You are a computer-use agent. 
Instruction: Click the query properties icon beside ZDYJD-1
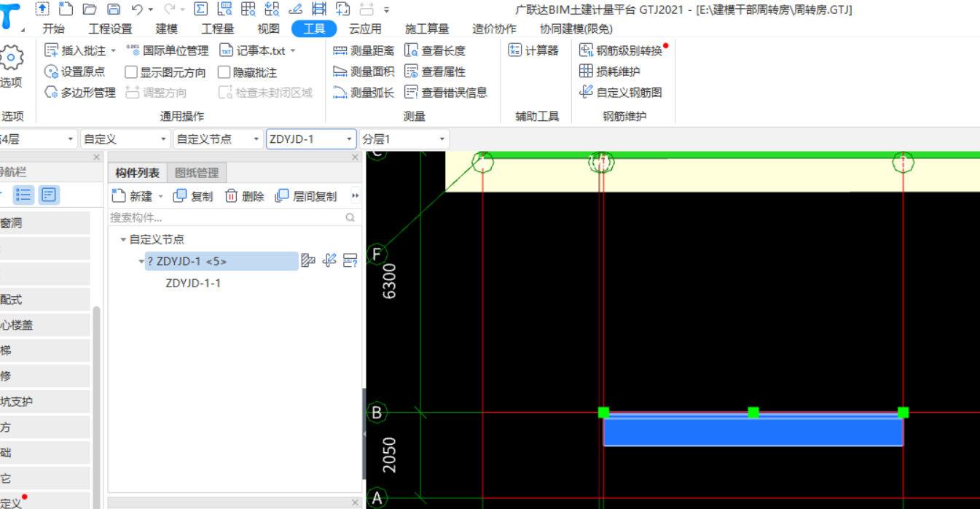[x=350, y=260]
